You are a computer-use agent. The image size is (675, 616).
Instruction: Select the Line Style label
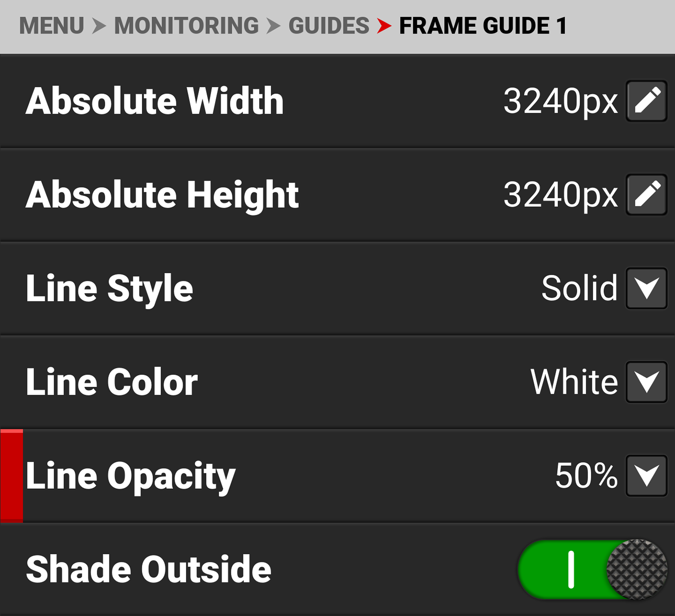point(109,288)
